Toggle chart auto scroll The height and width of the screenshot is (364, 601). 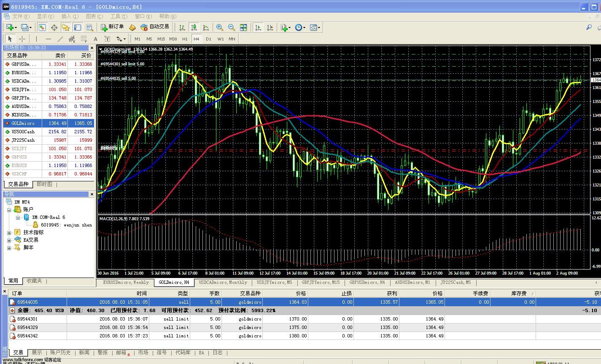point(258,27)
